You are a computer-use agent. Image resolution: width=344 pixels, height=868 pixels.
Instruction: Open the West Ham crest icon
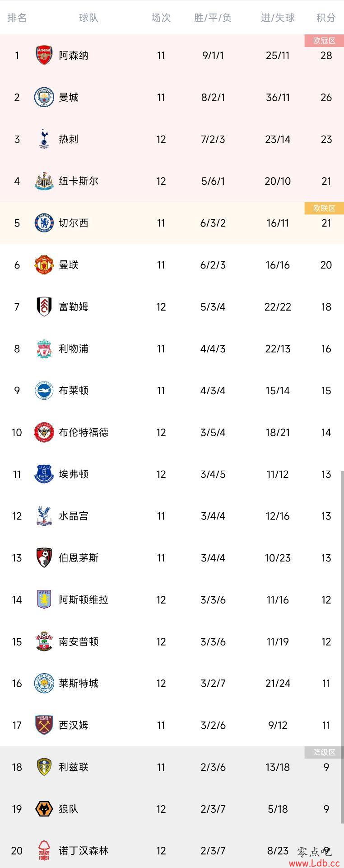[x=44, y=725]
